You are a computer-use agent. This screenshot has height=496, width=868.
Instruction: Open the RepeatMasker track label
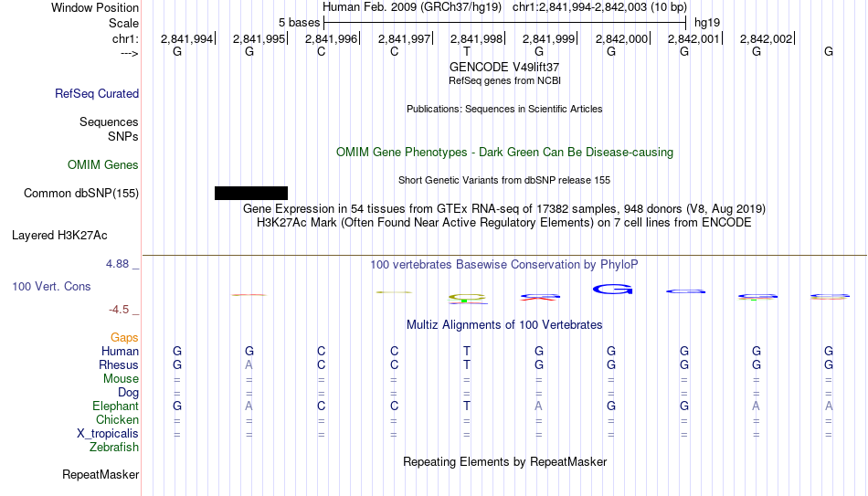[101, 474]
